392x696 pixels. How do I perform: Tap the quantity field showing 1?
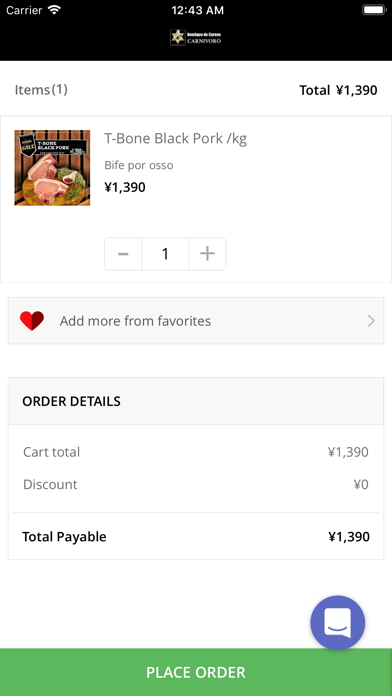click(165, 254)
